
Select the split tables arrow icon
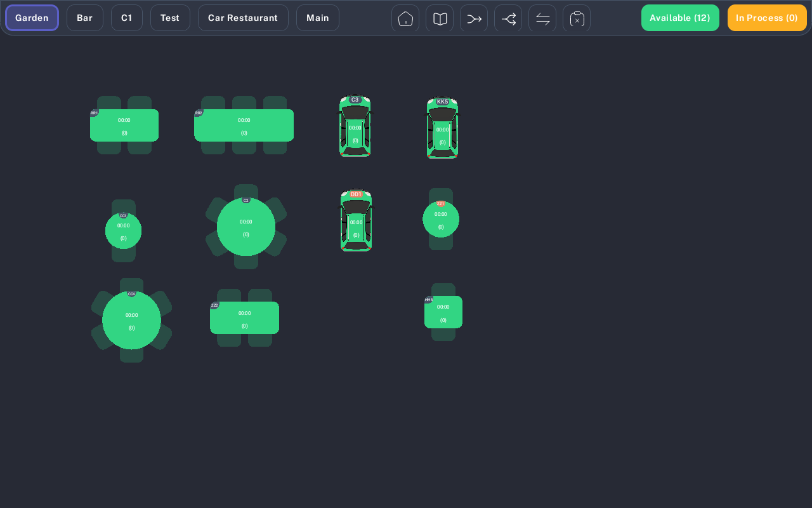[x=508, y=18]
